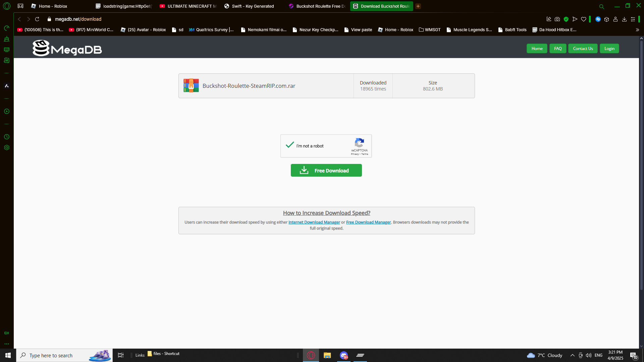Screen dimensions: 644x362
Task: Click the MegaDB logo
Action: tap(67, 48)
